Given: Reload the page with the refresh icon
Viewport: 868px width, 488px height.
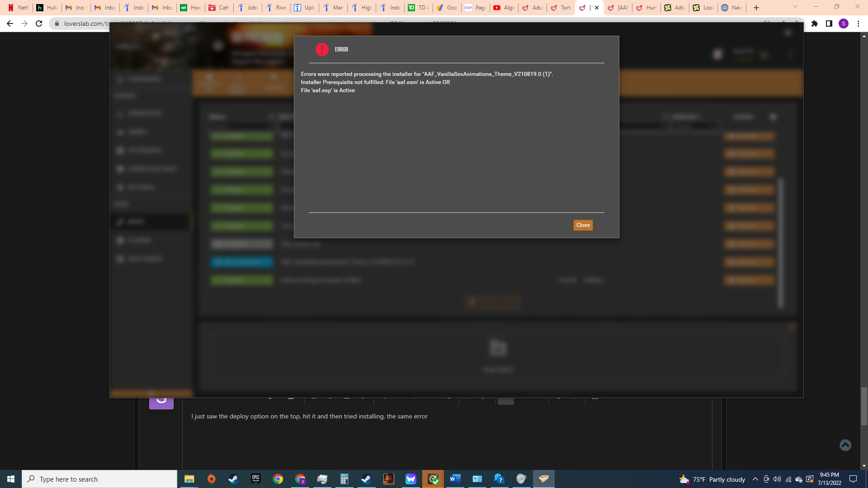Looking at the screenshot, I should tap(39, 23).
